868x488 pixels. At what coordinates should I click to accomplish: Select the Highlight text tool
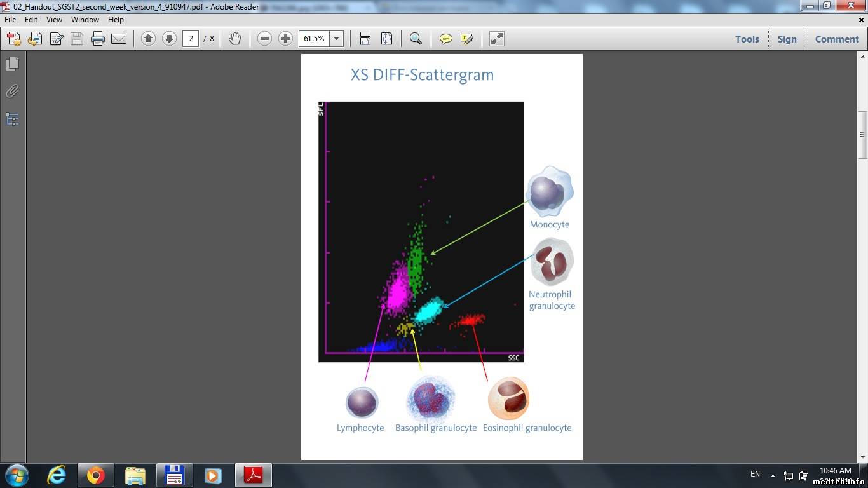pos(467,39)
